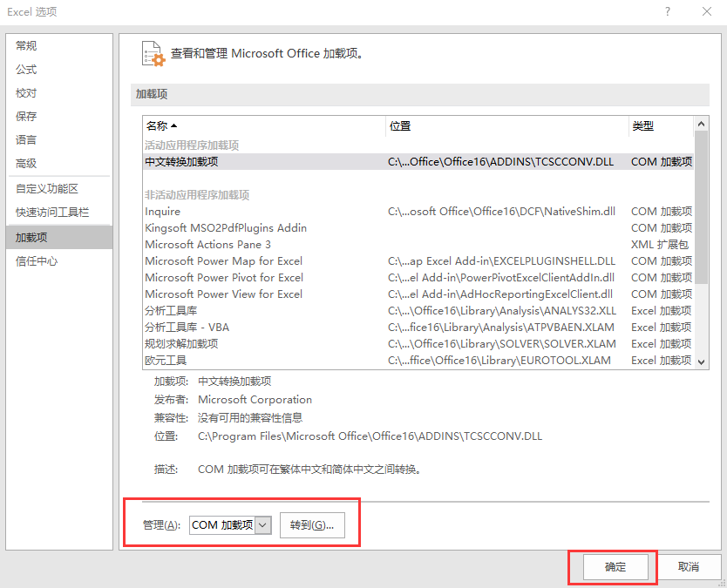This screenshot has width=727, height=588.
Task: Select Kingsoft MSO2PdfPlugins Addin row
Action: click(418, 228)
